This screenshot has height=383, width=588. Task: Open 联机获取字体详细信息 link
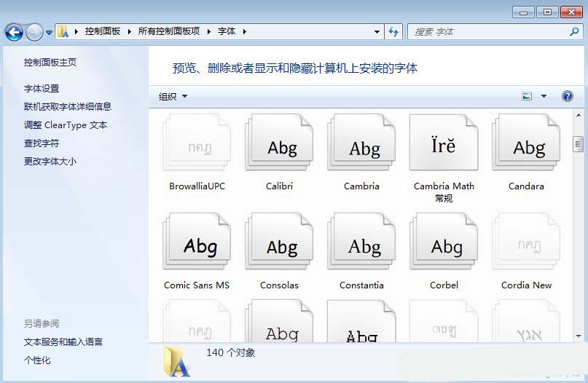pos(68,106)
